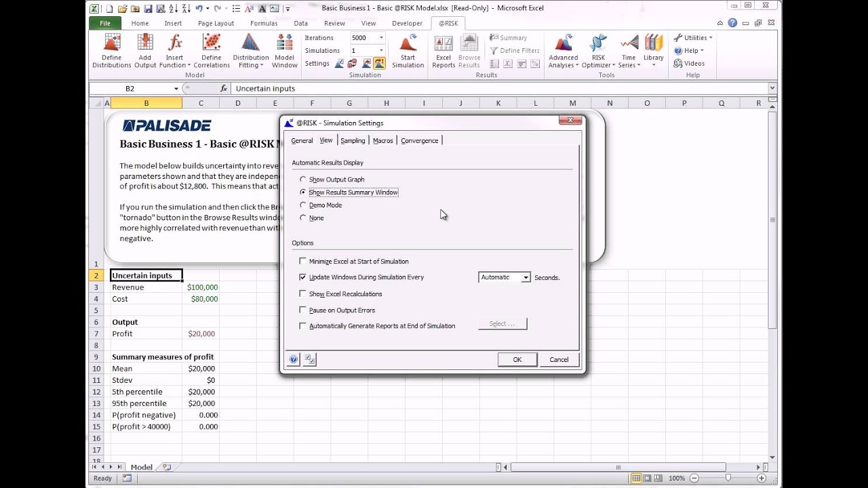Image resolution: width=868 pixels, height=488 pixels.
Task: Open the Utilities dropdown
Action: (692, 38)
